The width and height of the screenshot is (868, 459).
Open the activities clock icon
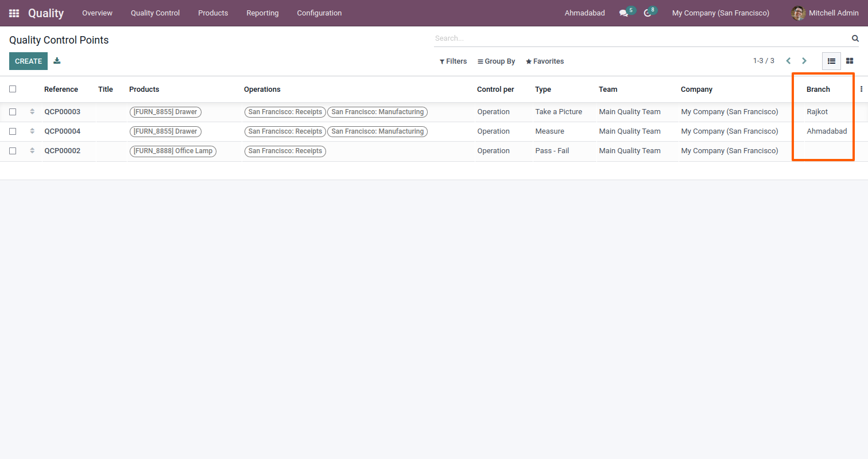(648, 13)
